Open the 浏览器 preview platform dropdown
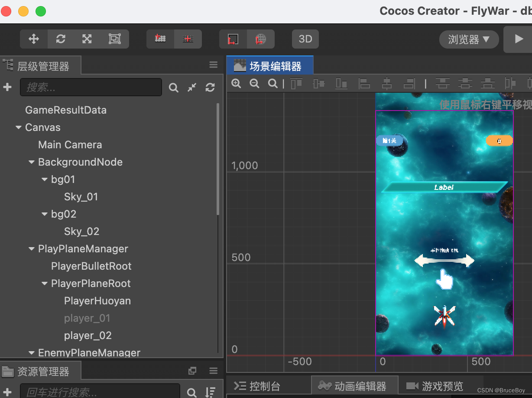The width and height of the screenshot is (532, 398). pyautogui.click(x=469, y=39)
